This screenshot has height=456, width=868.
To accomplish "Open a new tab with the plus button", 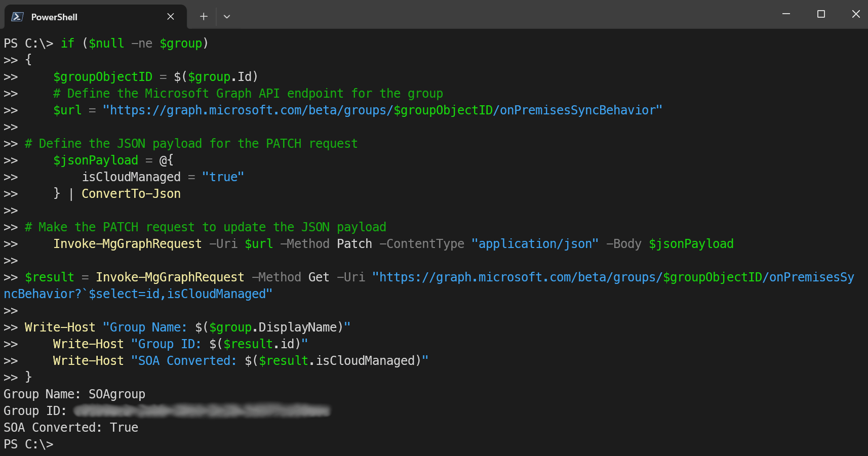I will click(x=204, y=17).
